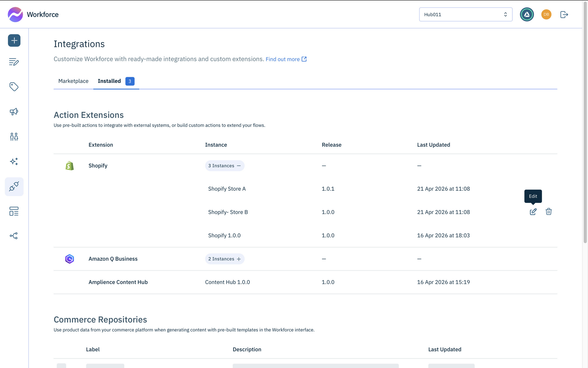
Task: Open the tag icon in the sidebar
Action: pos(14,87)
